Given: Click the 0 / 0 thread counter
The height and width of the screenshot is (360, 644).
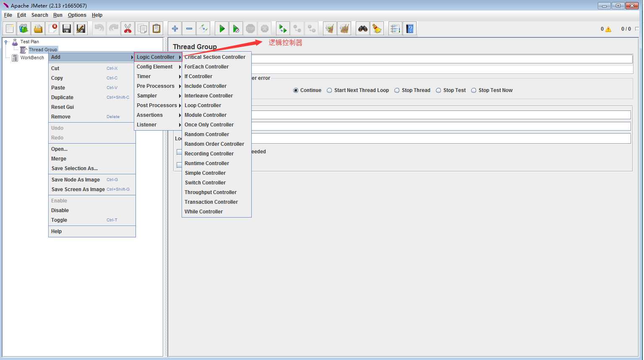Looking at the screenshot, I should (626, 29).
